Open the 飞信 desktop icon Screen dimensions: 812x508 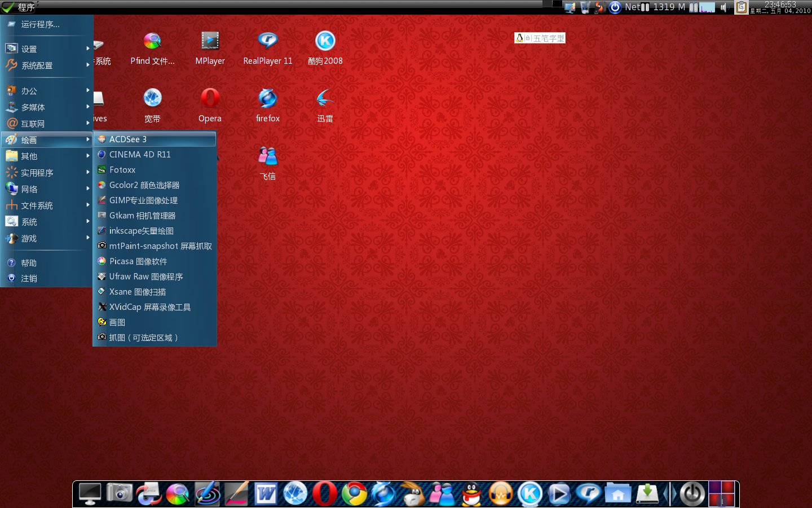tap(268, 164)
